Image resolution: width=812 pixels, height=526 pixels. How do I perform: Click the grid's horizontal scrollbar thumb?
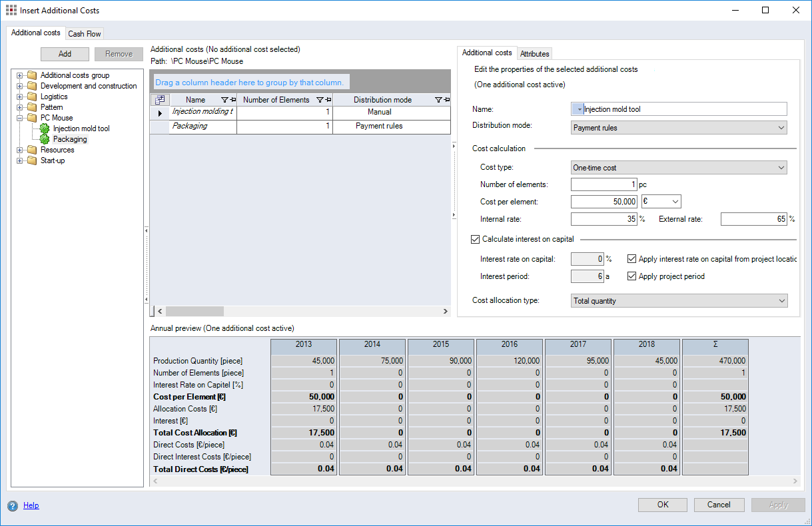click(195, 312)
